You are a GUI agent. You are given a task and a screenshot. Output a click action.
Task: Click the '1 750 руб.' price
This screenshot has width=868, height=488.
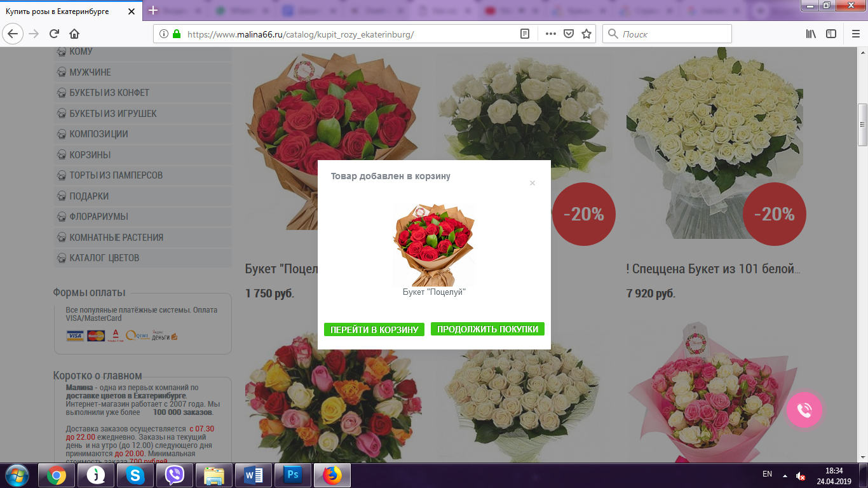click(270, 294)
